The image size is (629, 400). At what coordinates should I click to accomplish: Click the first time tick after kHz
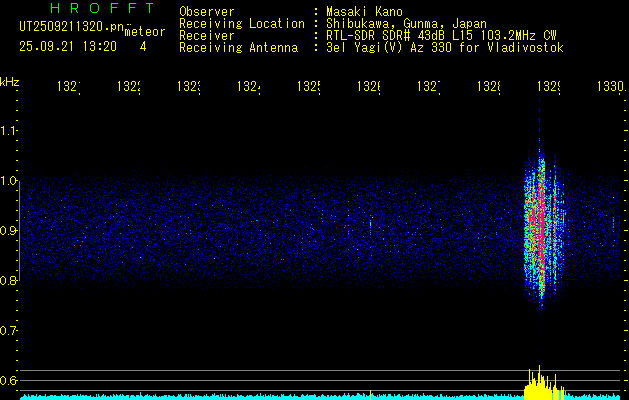(x=68, y=87)
